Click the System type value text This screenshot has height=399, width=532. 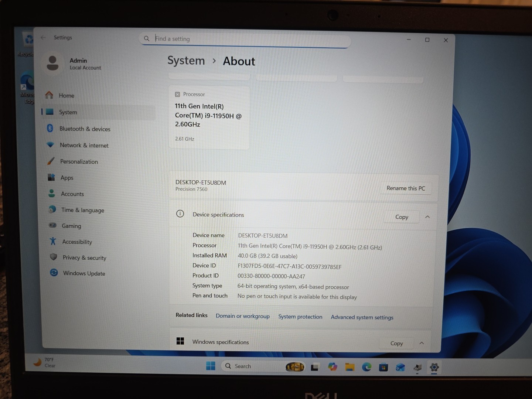tap(293, 287)
